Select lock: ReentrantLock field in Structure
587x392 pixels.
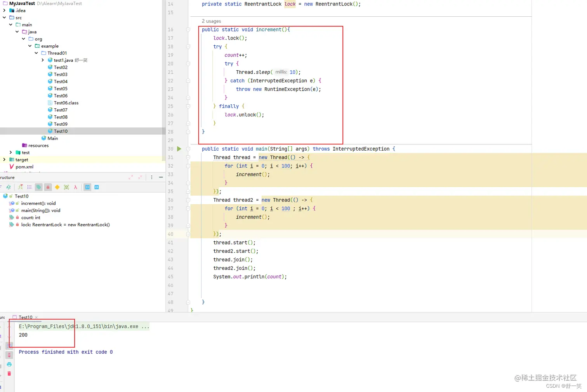click(65, 225)
